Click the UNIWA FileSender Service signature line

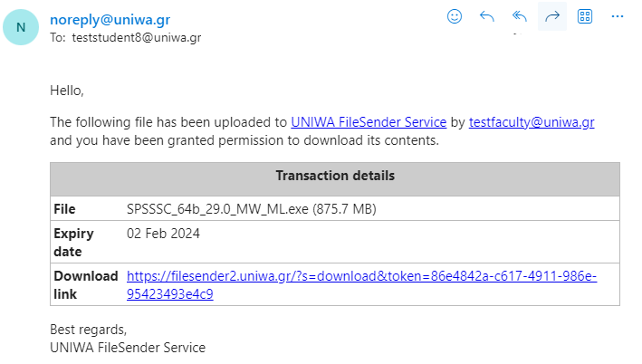(128, 348)
